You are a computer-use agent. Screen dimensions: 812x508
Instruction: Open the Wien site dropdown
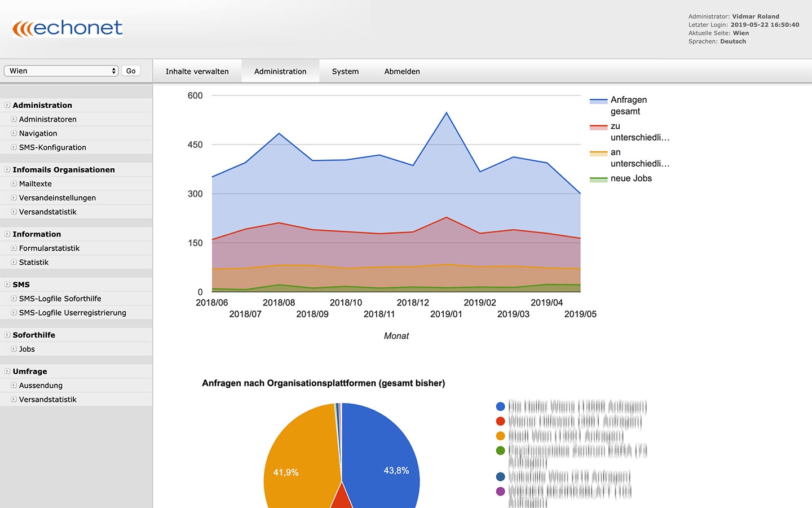click(61, 71)
